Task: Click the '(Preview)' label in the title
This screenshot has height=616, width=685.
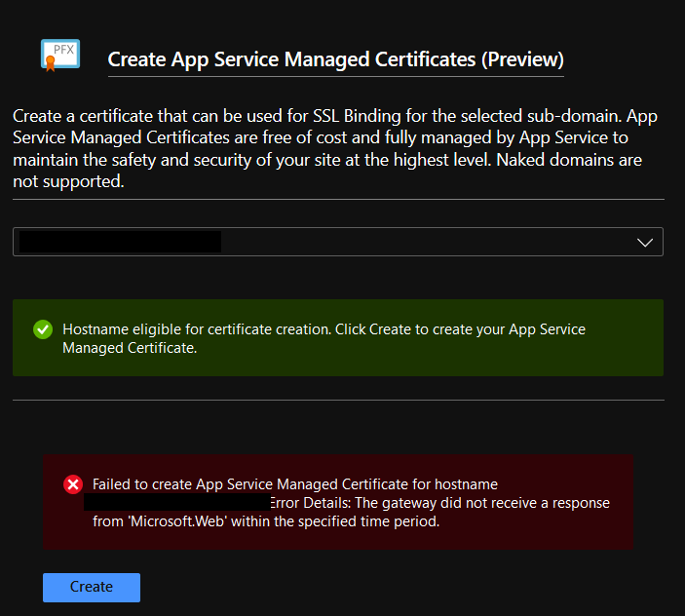Action: [521, 58]
